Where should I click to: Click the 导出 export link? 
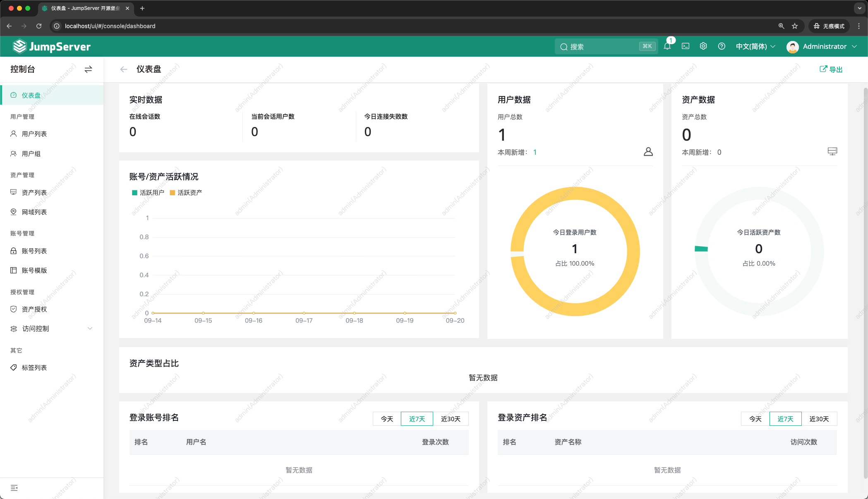tap(830, 69)
